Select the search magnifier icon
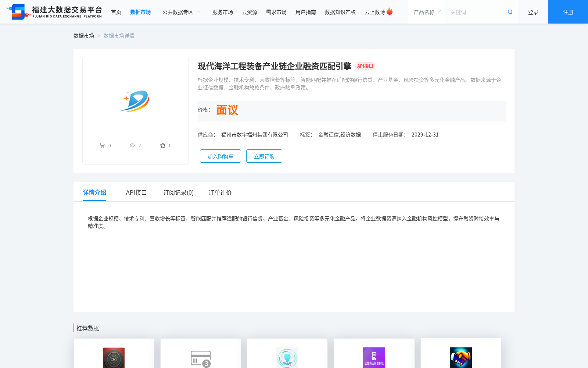This screenshot has height=368, width=588. click(x=510, y=12)
